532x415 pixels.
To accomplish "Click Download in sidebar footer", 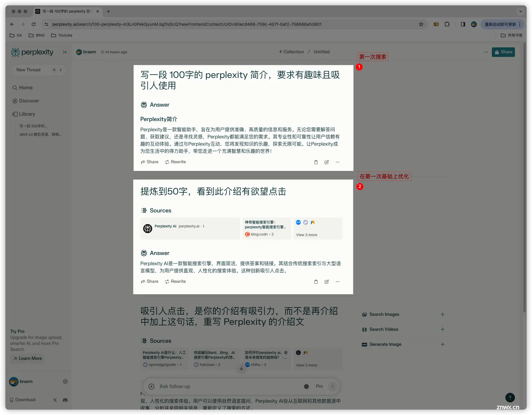I will (x=22, y=400).
